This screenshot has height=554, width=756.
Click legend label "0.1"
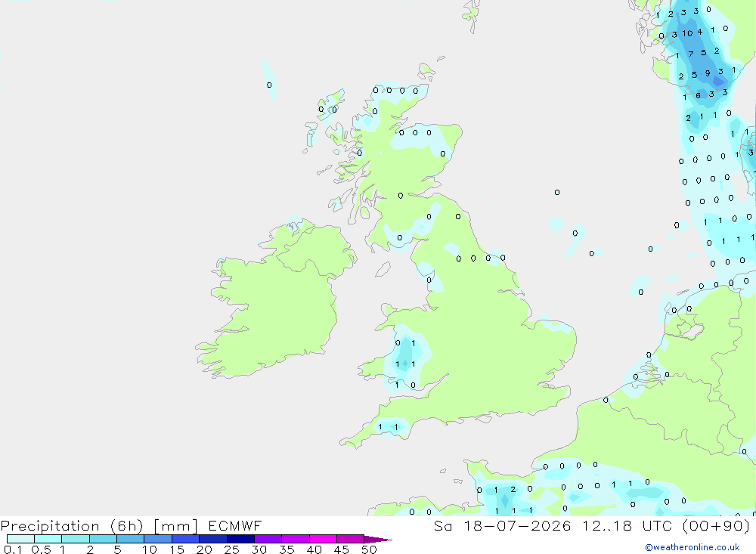pos(13,549)
